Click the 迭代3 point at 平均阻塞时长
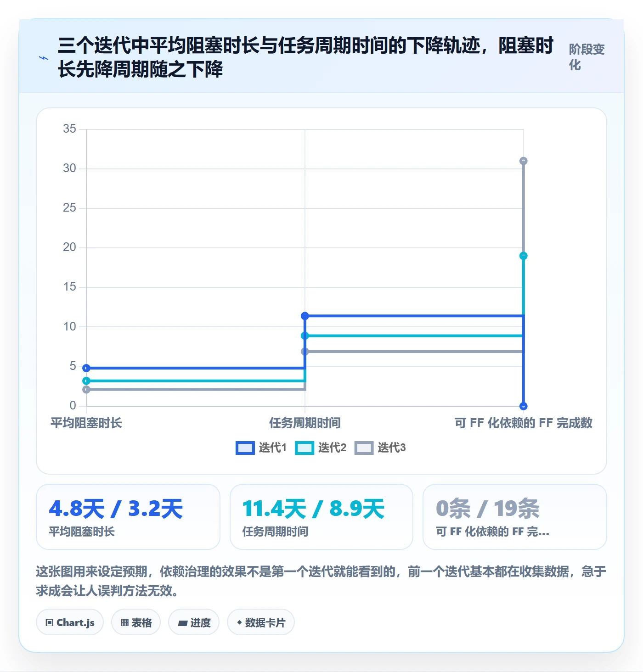 [x=86, y=390]
